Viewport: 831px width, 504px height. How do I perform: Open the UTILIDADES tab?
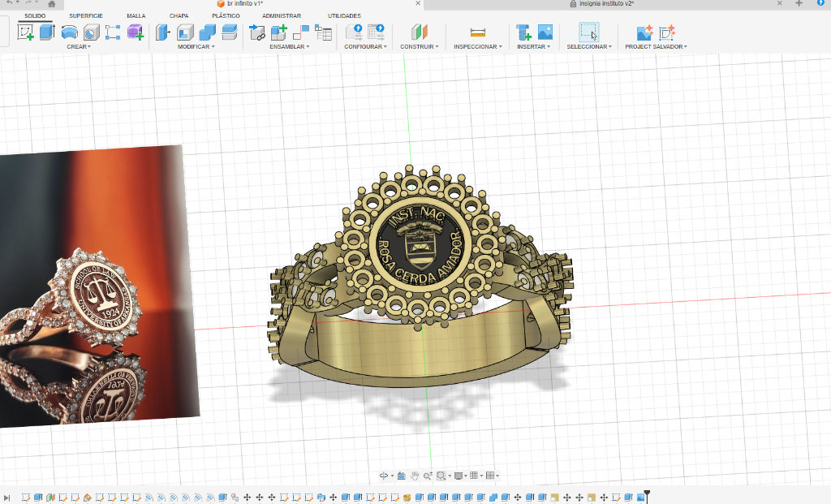[344, 16]
